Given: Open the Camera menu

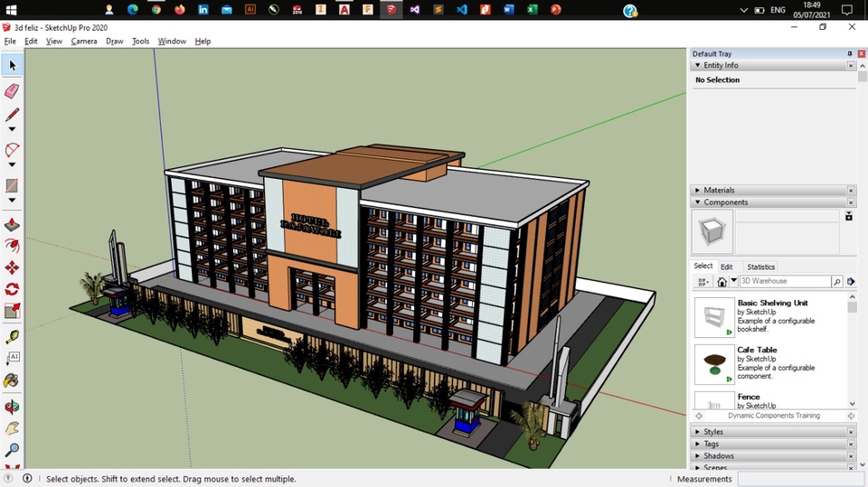Looking at the screenshot, I should tap(83, 41).
